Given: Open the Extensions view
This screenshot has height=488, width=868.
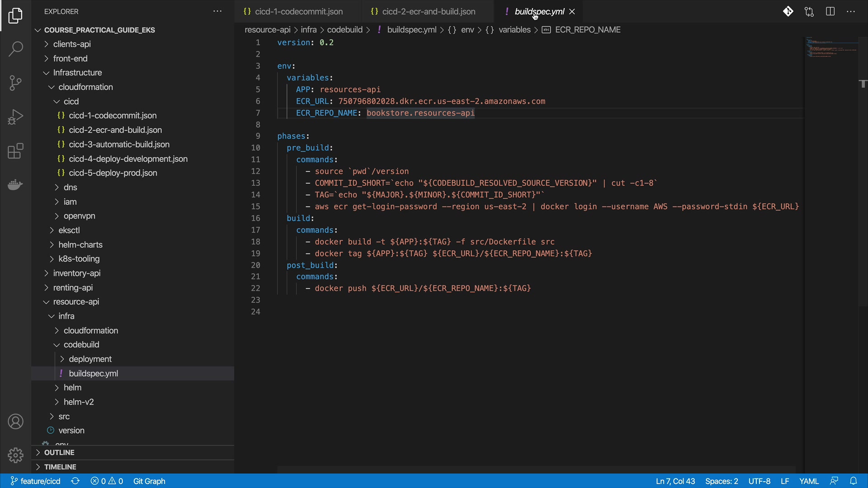Looking at the screenshot, I should pos(15,151).
